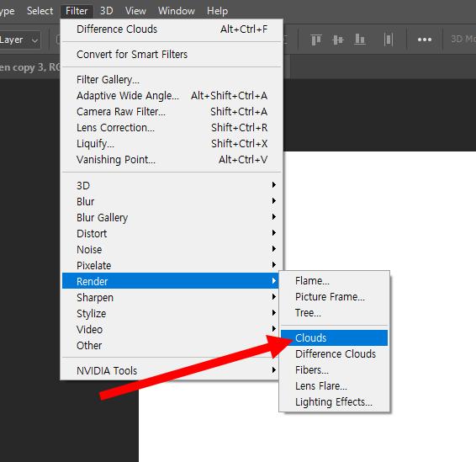The width and height of the screenshot is (476, 462).
Task: Choose Flame in Render submenu
Action: (x=334, y=281)
